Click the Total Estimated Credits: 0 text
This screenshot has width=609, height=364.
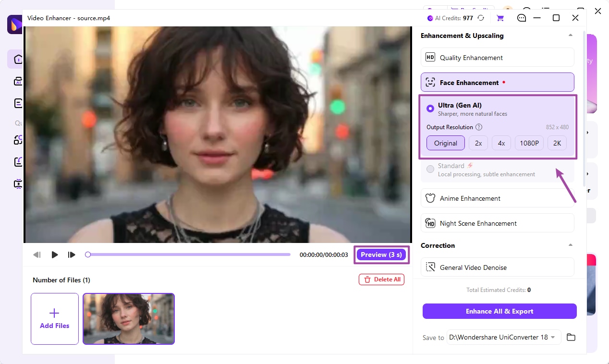(x=499, y=290)
